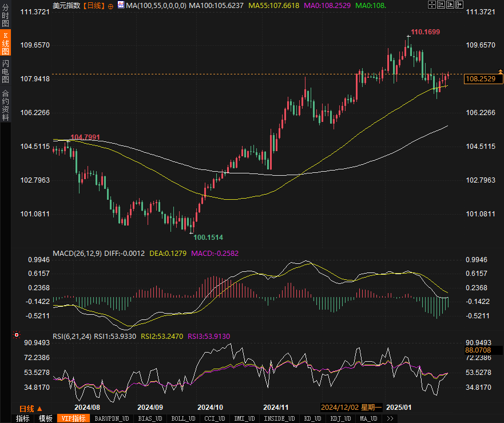Expand more indicators with >> arrow

(390, 418)
